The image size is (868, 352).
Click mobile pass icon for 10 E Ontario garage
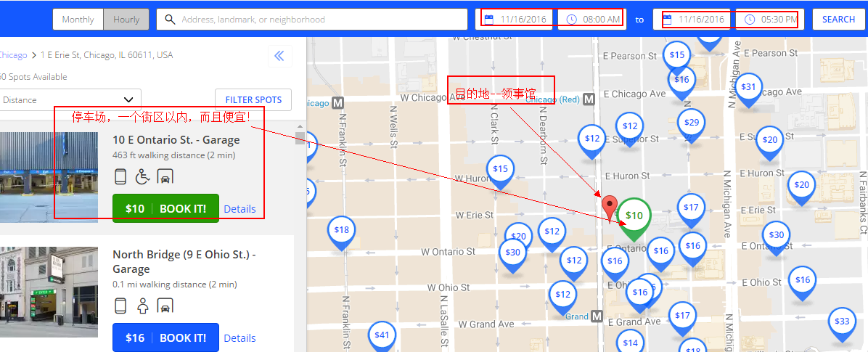tap(120, 177)
